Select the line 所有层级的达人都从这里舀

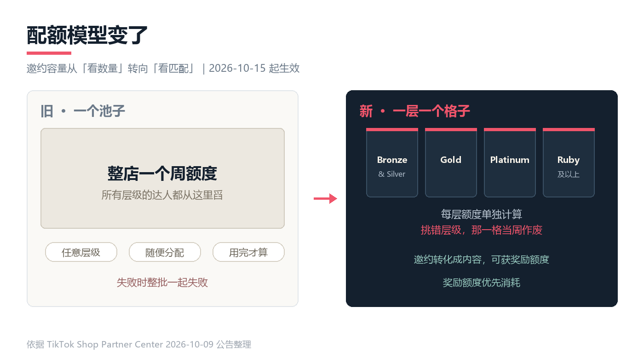pyautogui.click(x=162, y=195)
